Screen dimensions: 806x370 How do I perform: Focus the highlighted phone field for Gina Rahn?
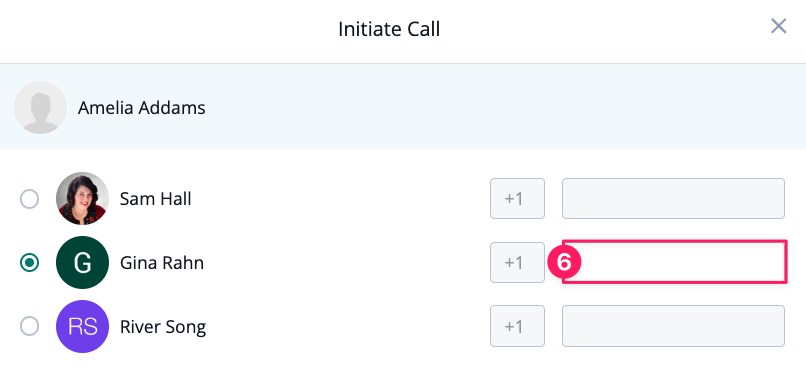click(674, 261)
